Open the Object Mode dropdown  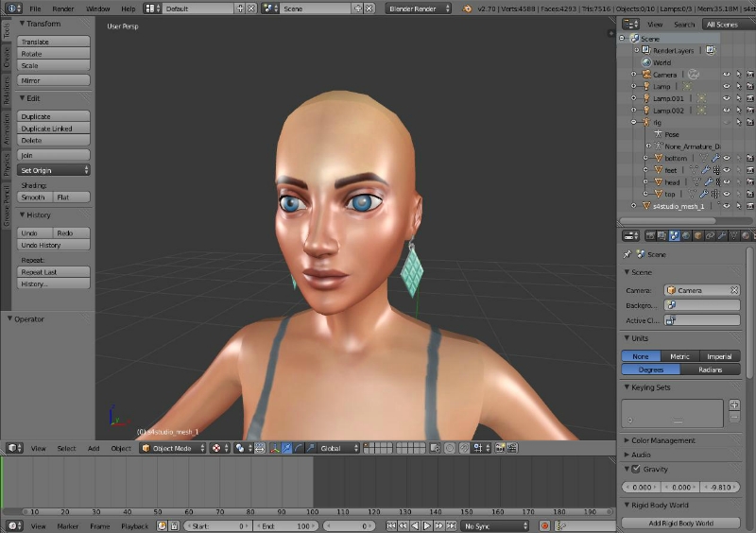170,448
